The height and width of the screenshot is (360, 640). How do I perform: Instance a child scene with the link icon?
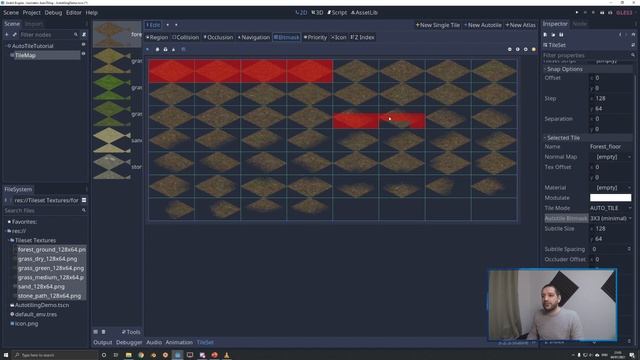point(14,35)
